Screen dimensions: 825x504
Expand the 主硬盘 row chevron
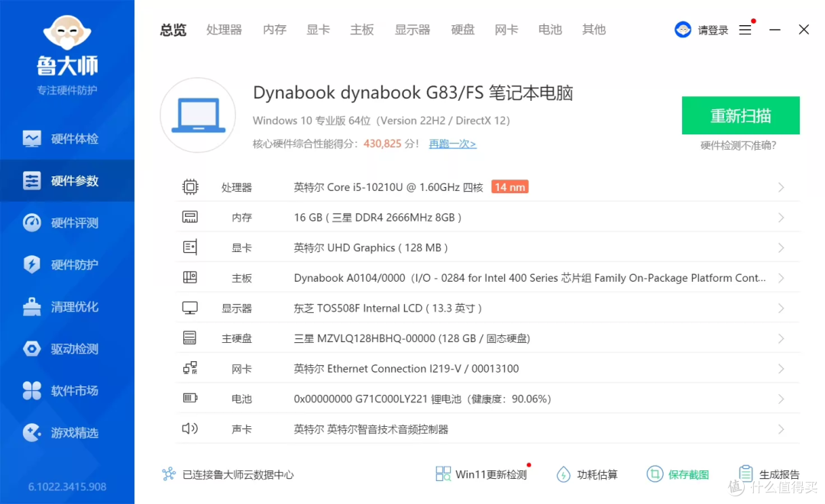click(x=781, y=338)
